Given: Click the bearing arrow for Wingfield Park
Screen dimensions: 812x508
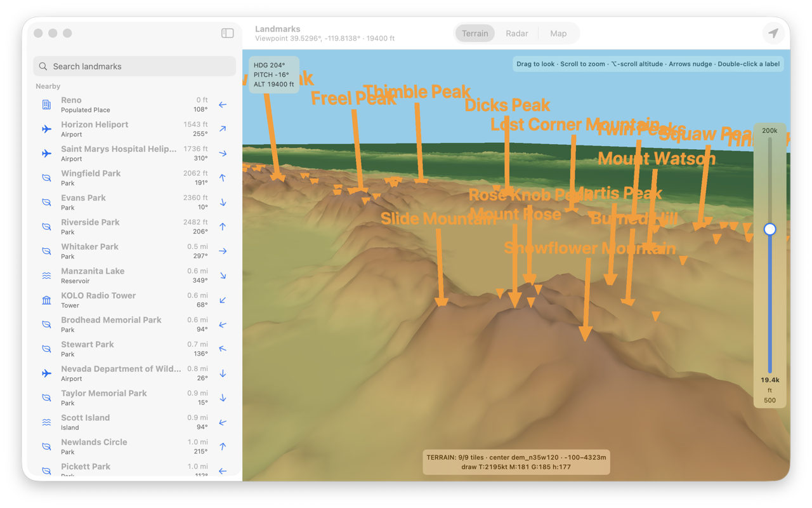Looking at the screenshot, I should (x=223, y=178).
